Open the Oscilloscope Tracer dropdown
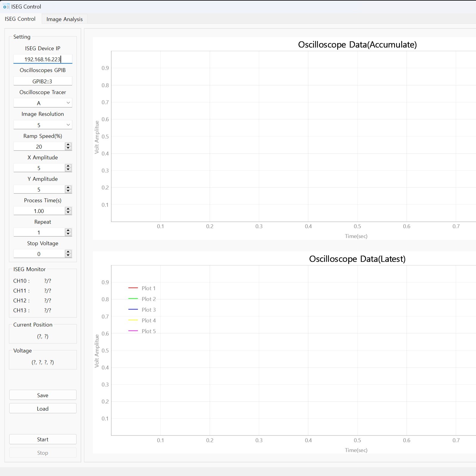The image size is (476, 476). click(43, 103)
